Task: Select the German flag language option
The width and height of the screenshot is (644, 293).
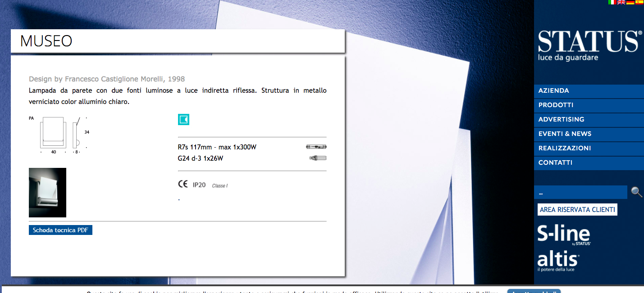Action: point(630,2)
